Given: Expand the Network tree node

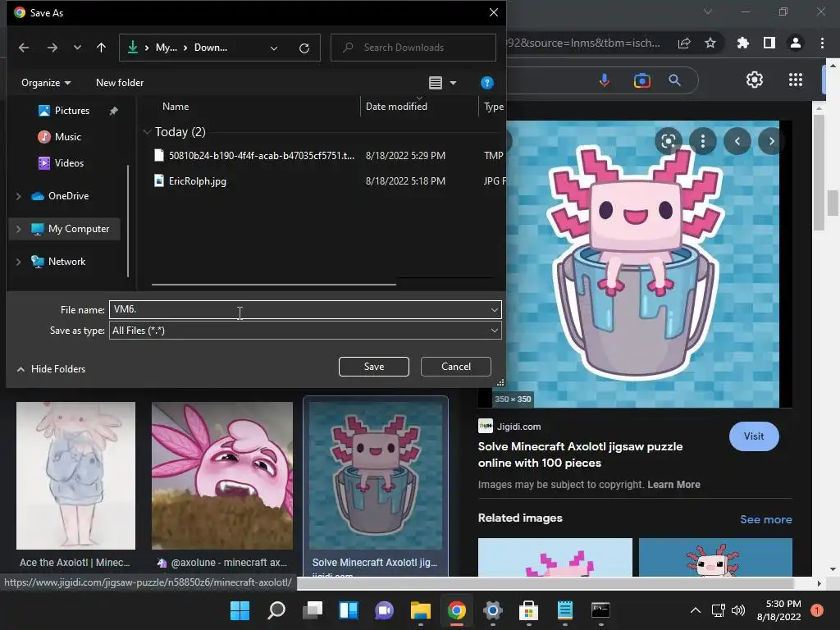Looking at the screenshot, I should (19, 262).
